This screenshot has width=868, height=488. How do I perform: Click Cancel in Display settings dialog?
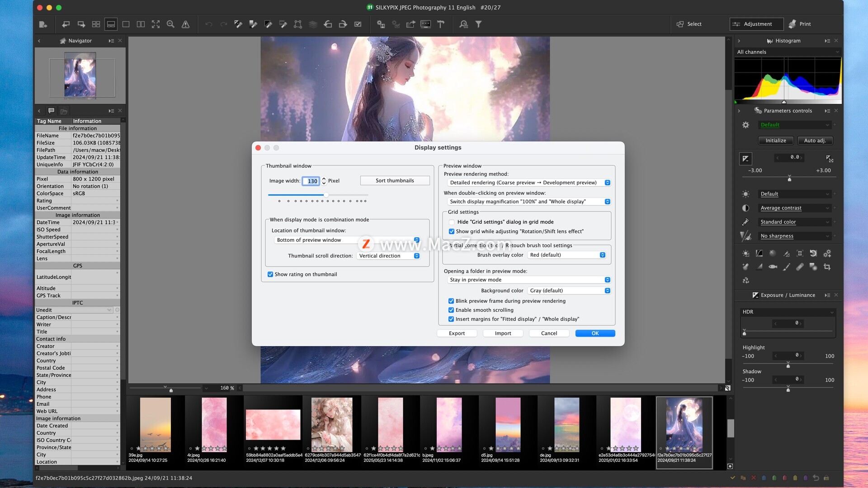pyautogui.click(x=549, y=333)
